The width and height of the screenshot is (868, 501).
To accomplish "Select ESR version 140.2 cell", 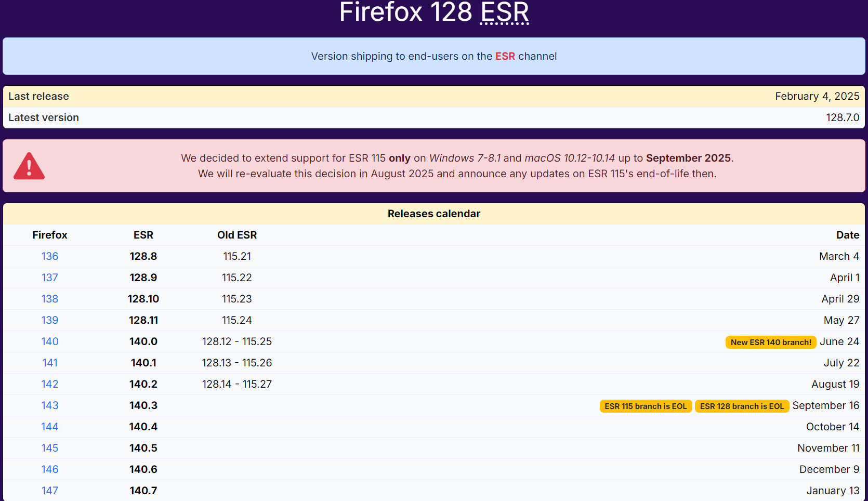I will coord(143,384).
